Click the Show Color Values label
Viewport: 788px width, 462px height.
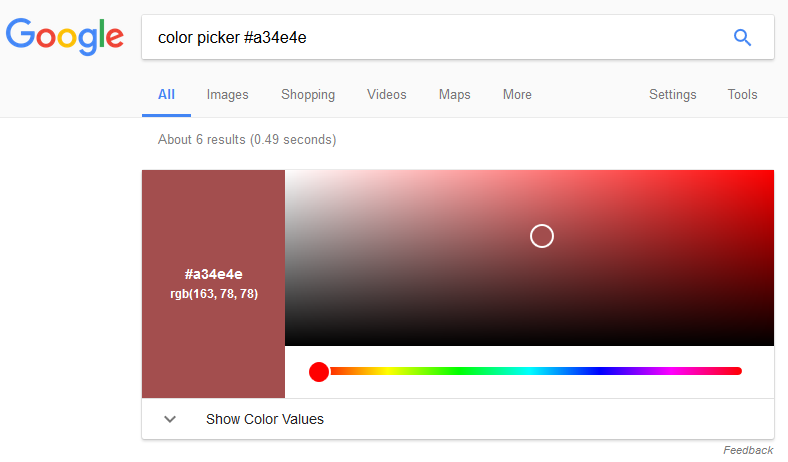point(264,419)
